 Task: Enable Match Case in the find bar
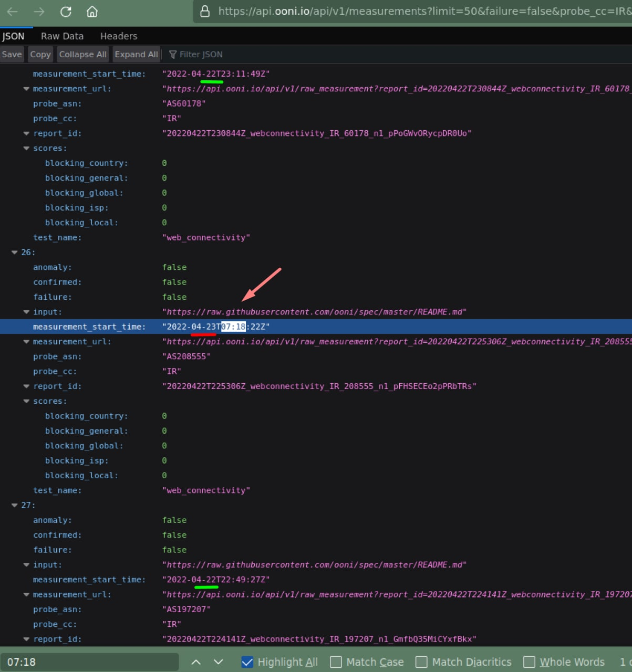335,662
